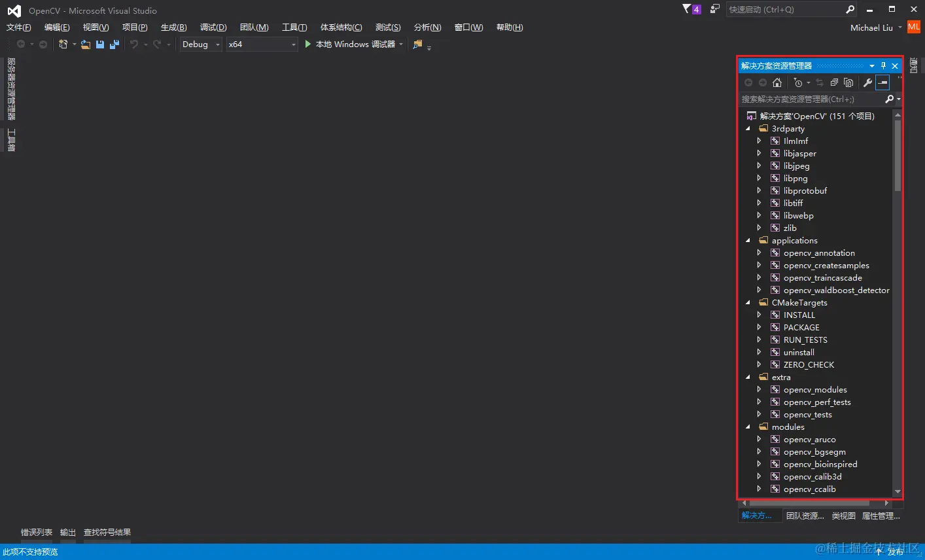
Task: Click the undo arrow in toolbar
Action: click(x=134, y=44)
